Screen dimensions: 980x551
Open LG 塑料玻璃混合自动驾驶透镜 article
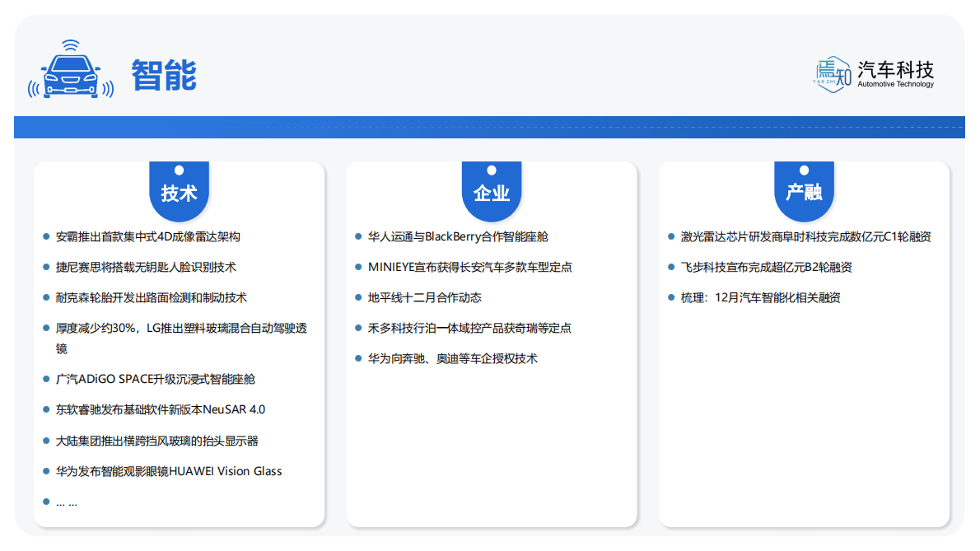coord(181,329)
